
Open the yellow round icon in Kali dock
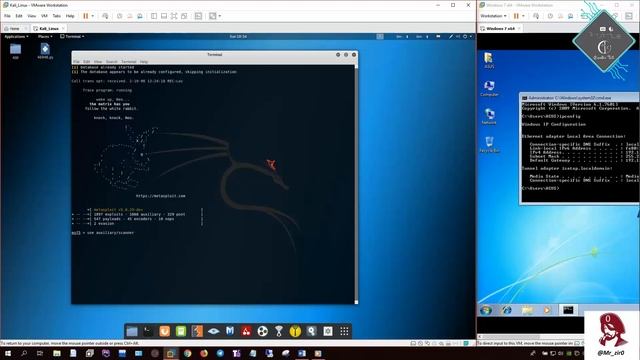[x=295, y=331]
